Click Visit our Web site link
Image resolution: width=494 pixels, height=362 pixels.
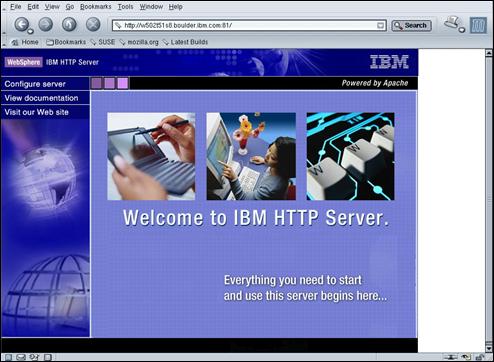(37, 112)
